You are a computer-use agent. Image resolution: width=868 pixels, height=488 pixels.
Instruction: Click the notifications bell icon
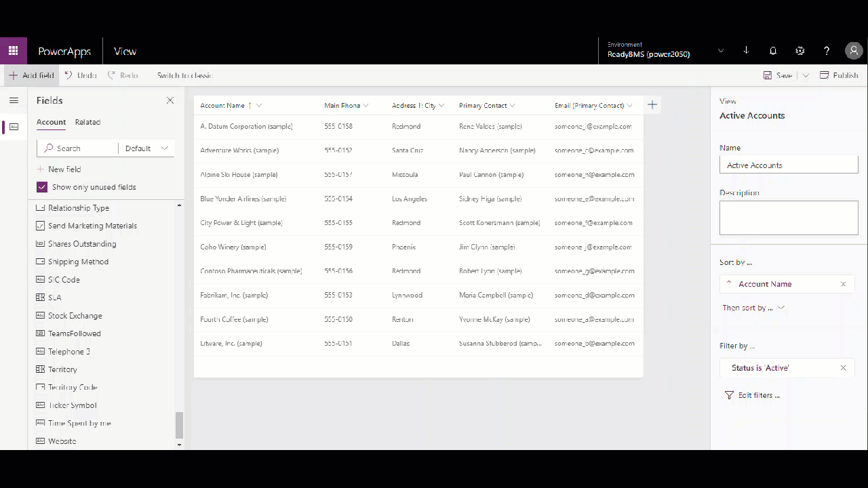pyautogui.click(x=773, y=51)
